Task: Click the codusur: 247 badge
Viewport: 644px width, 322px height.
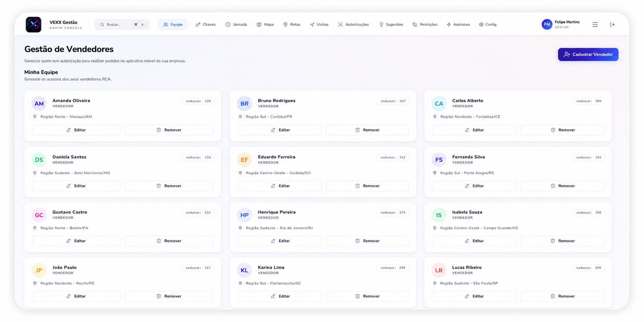Action: [393, 101]
